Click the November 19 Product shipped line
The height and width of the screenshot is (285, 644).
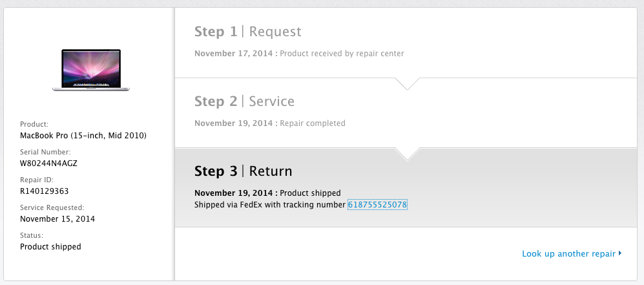tap(267, 193)
